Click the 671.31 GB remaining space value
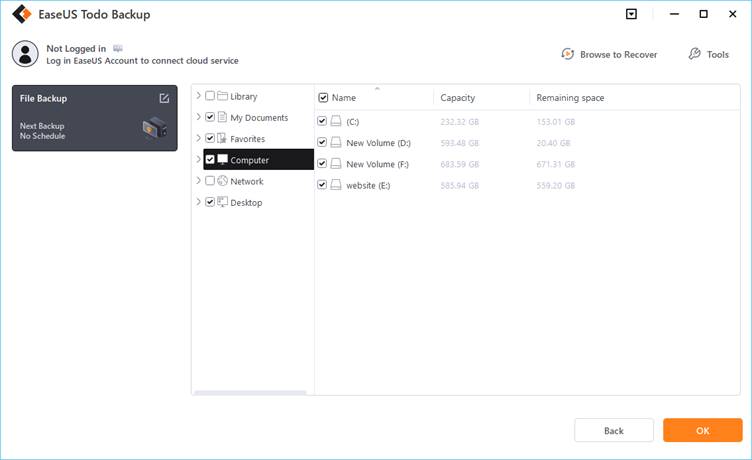This screenshot has width=752, height=460. (x=555, y=164)
